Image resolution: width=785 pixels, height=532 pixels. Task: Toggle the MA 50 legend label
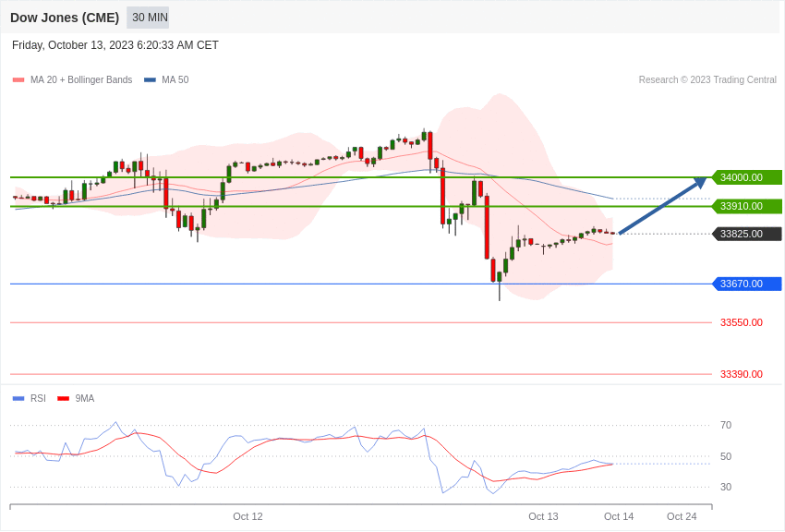(175, 80)
